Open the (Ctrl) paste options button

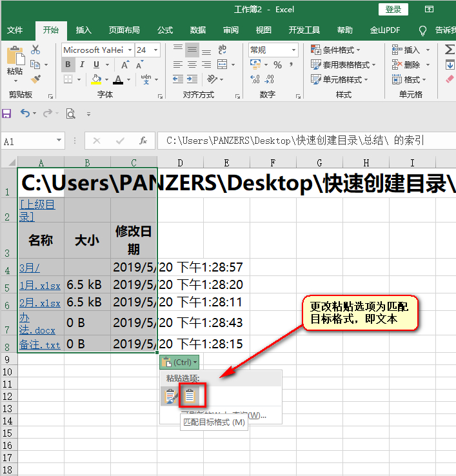tap(179, 362)
